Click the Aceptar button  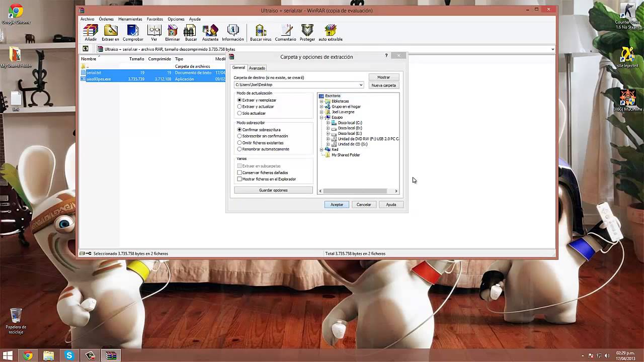click(x=337, y=205)
